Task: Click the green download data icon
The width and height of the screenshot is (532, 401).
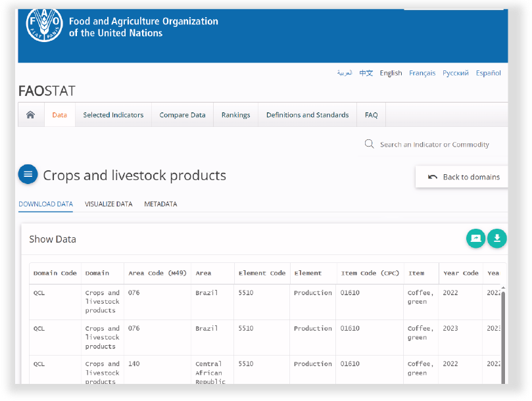Action: (497, 238)
